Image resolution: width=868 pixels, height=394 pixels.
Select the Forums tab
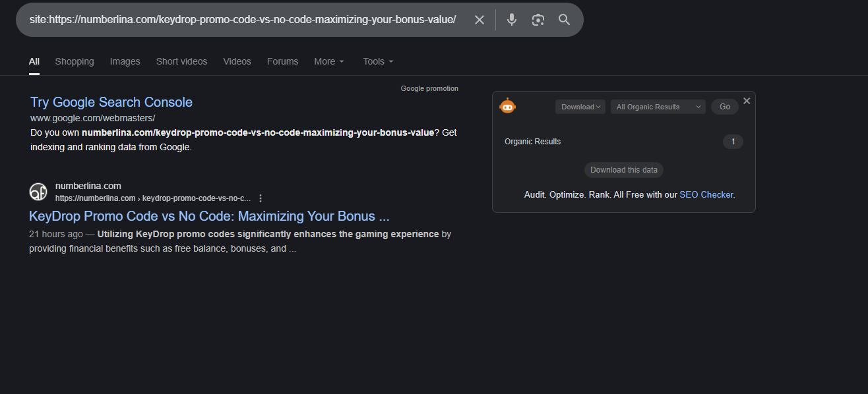click(x=282, y=61)
